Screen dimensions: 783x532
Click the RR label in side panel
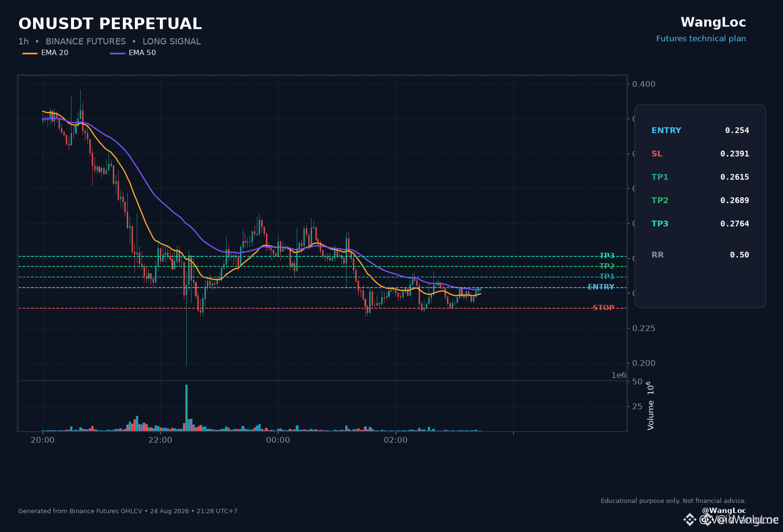click(x=658, y=255)
